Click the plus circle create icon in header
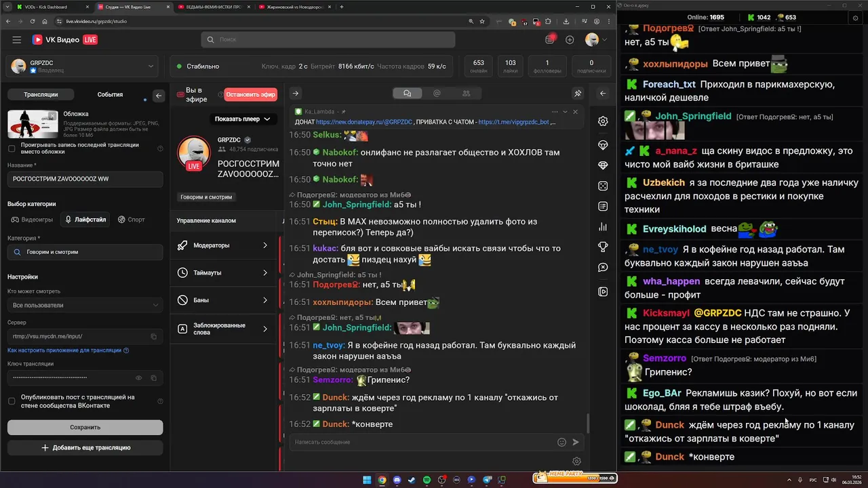Image resolution: width=868 pixels, height=488 pixels. 570,40
